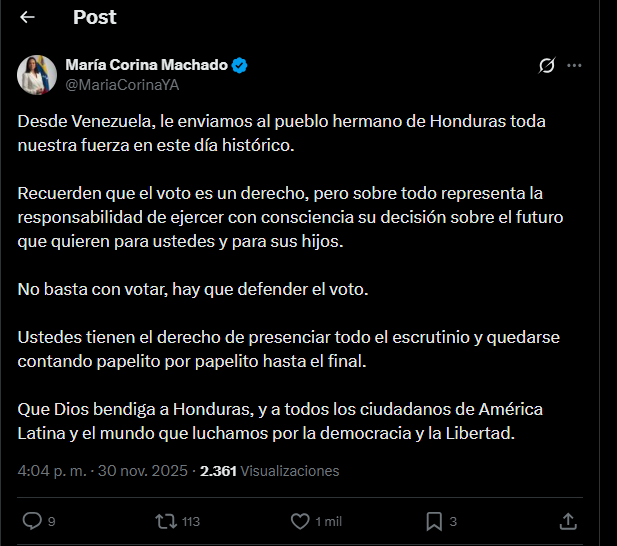Click the reply speech bubble icon
This screenshot has width=617, height=546.
[x=32, y=521]
